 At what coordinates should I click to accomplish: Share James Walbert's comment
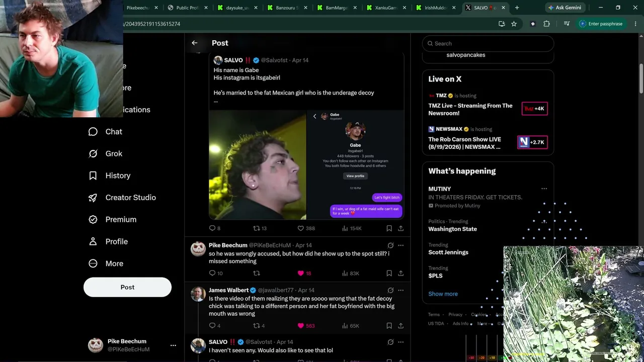(x=400, y=326)
